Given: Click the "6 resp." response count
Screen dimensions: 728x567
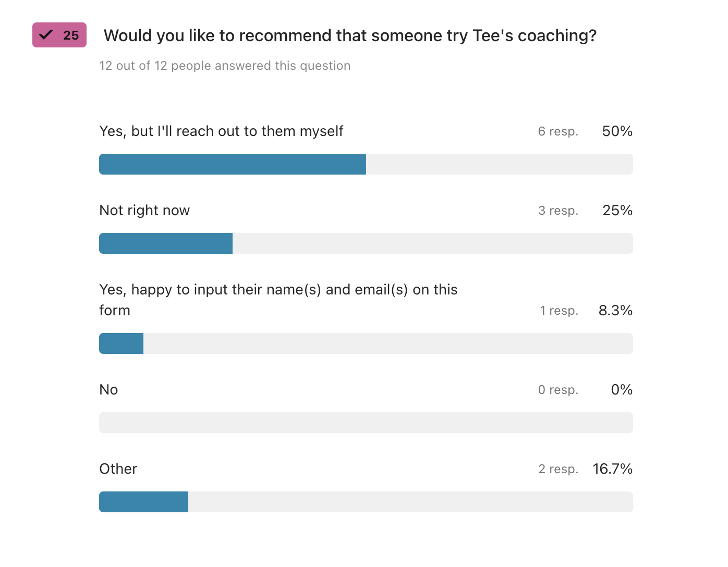Looking at the screenshot, I should pyautogui.click(x=558, y=131).
